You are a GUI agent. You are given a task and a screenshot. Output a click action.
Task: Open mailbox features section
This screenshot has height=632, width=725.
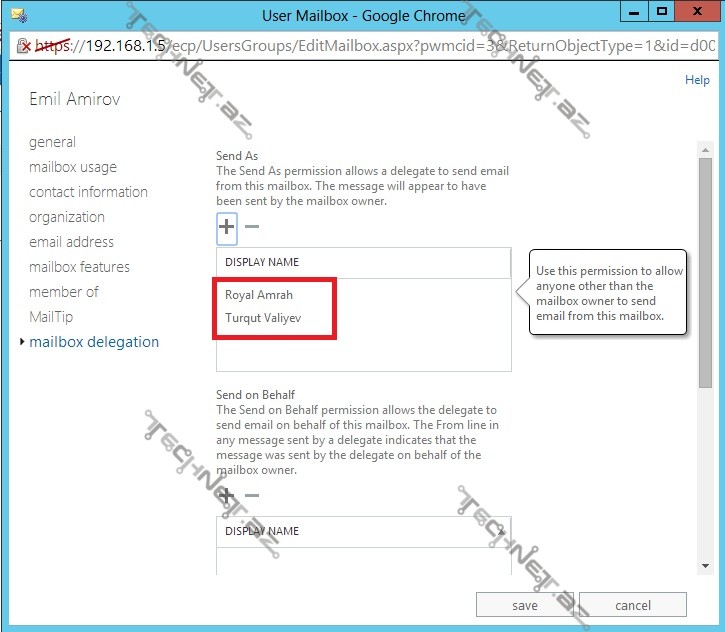(x=79, y=267)
